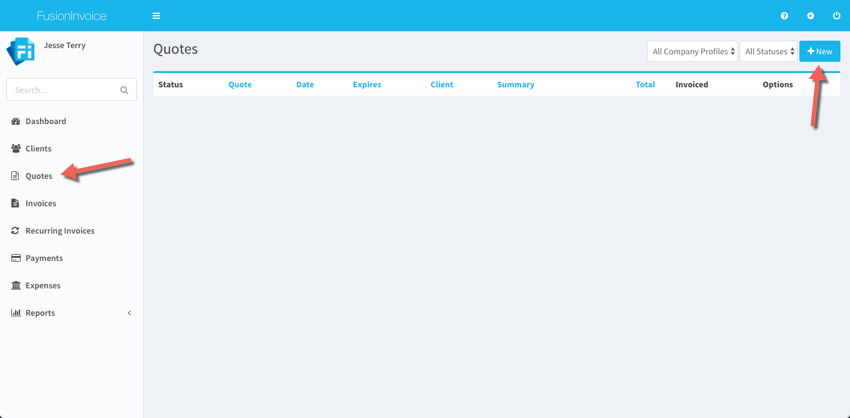Open Clients in the sidebar
The image size is (850, 418).
click(x=38, y=149)
